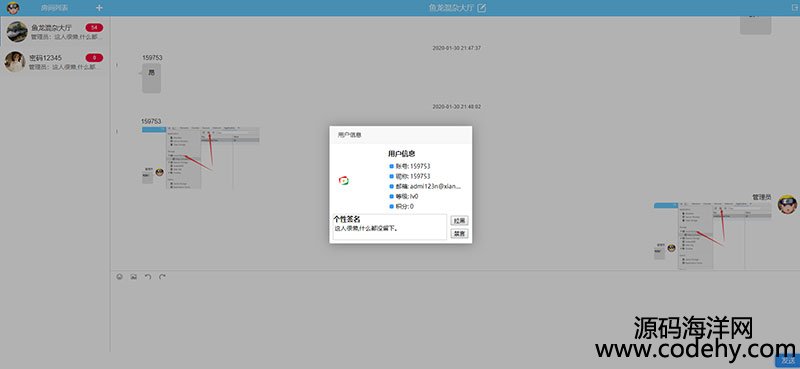
Task: Open the 鱼龙混杂大厅 room in the list
Action: pyautogui.click(x=55, y=32)
